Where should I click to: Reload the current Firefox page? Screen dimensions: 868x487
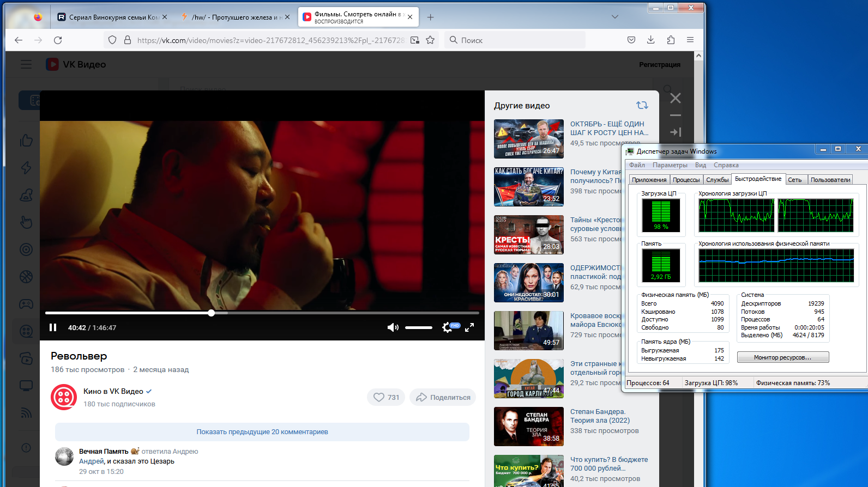[58, 40]
